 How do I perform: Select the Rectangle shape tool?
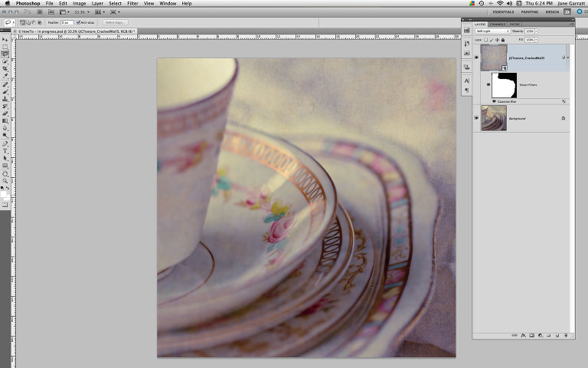[5, 166]
